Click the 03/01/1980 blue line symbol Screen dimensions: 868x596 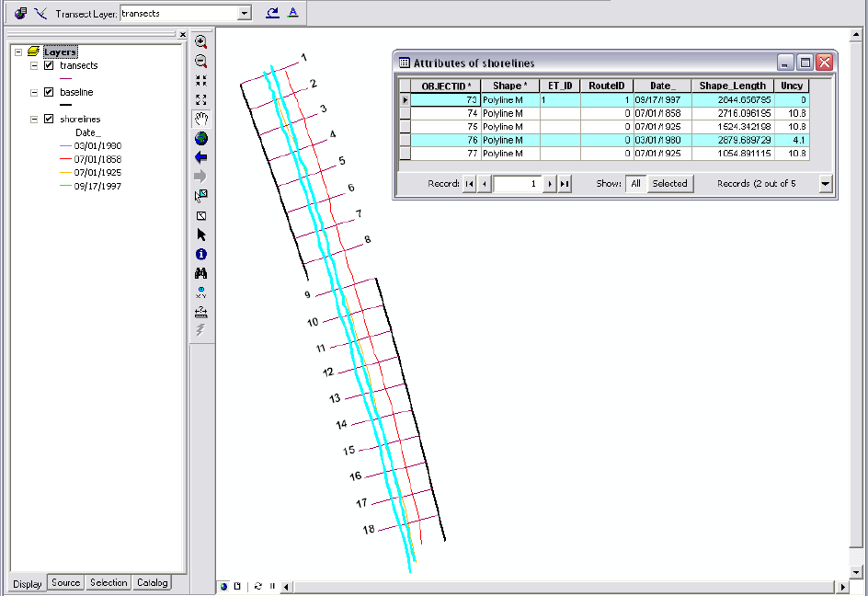[65, 145]
